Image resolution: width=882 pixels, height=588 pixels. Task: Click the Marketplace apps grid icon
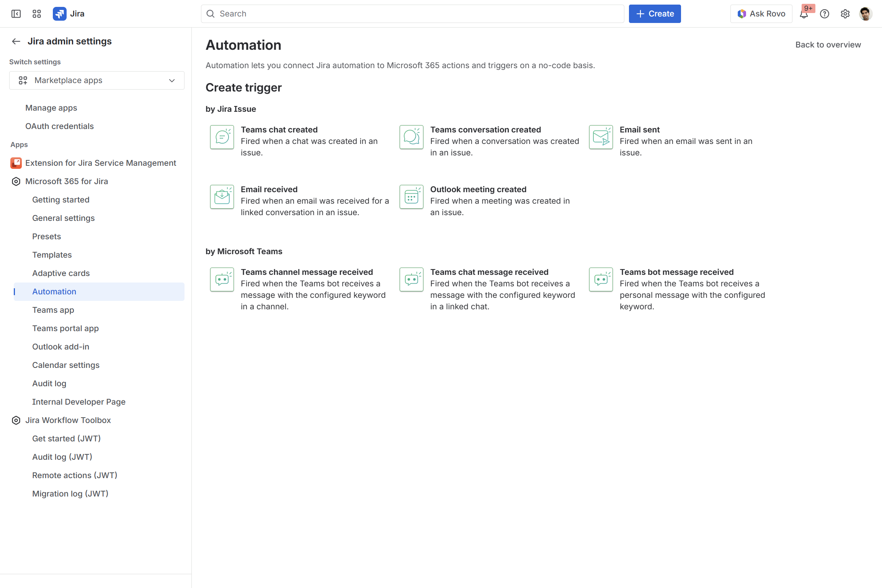pos(23,80)
